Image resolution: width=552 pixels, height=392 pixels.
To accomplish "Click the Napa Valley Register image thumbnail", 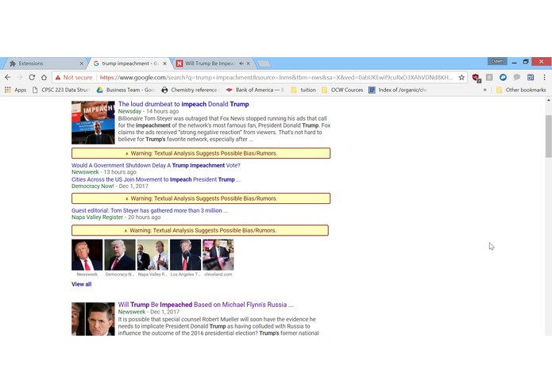I will click(152, 255).
